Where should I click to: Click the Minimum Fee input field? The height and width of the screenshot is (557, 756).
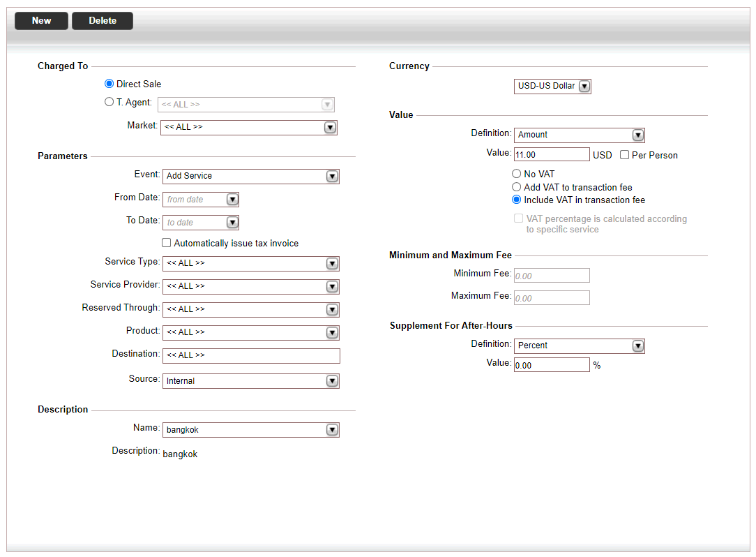click(x=552, y=276)
